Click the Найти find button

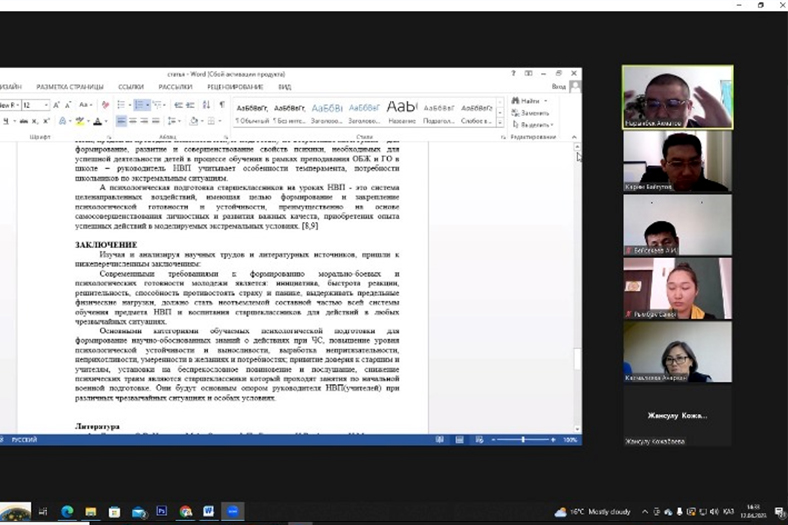tap(530, 101)
